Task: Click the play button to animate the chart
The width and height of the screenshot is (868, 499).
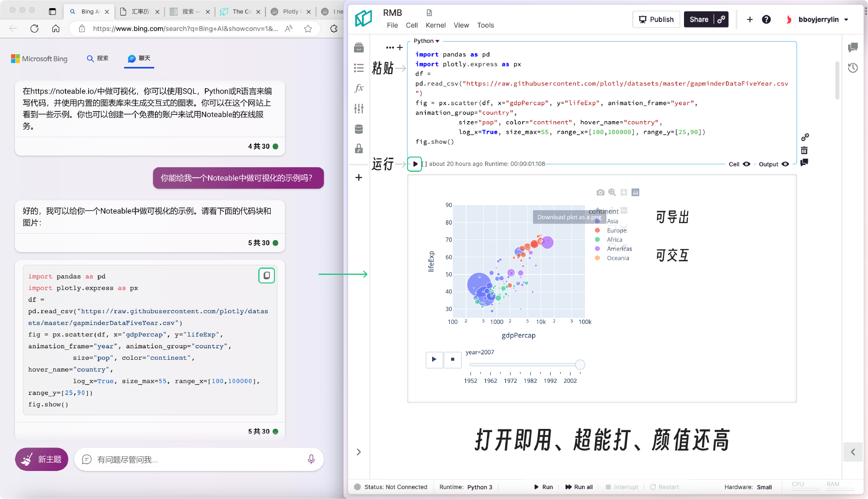Action: click(434, 359)
